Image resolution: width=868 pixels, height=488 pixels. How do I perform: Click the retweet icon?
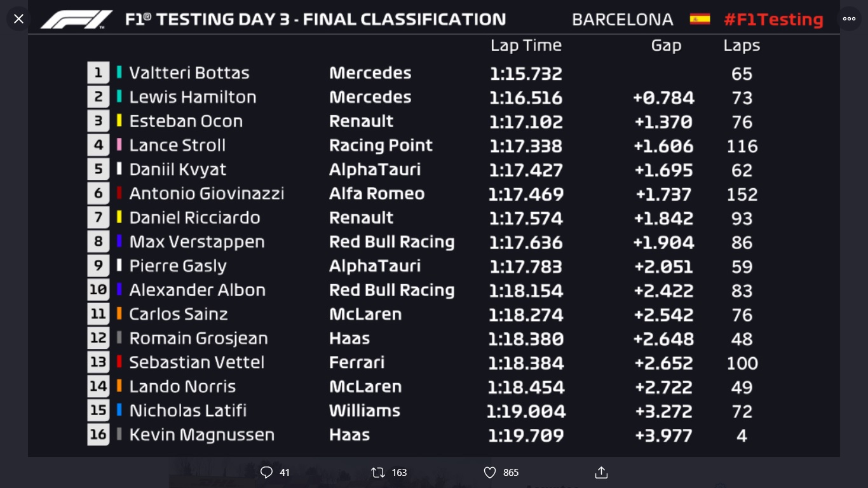(377, 472)
